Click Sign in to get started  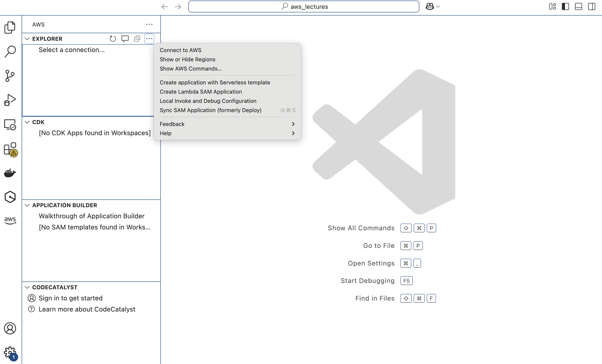point(71,298)
